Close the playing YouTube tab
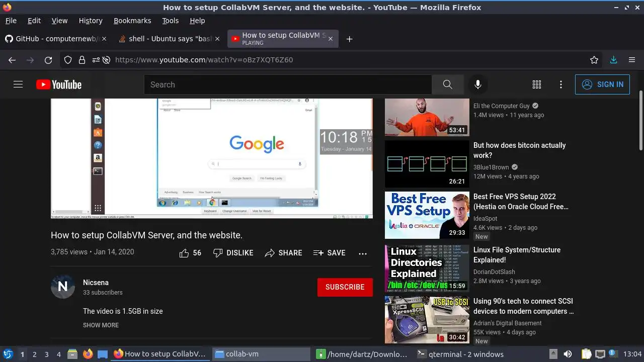Image resolution: width=644 pixels, height=362 pixels. pos(331,39)
